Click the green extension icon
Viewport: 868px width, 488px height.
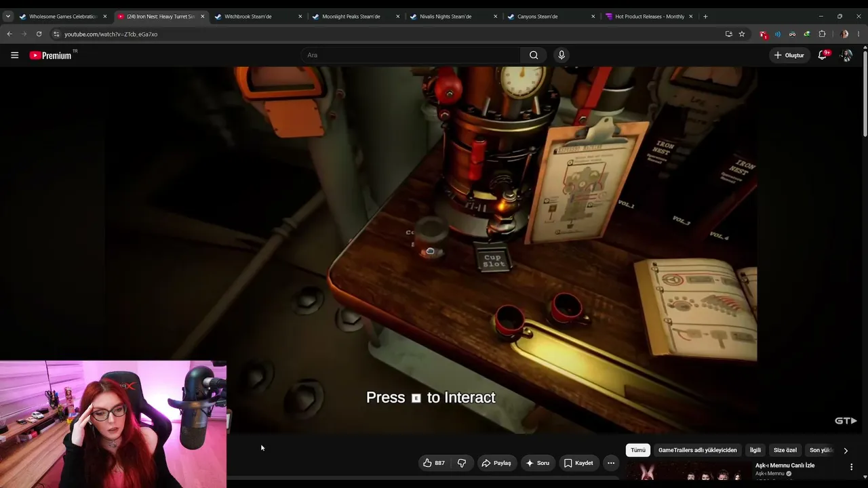click(x=807, y=34)
